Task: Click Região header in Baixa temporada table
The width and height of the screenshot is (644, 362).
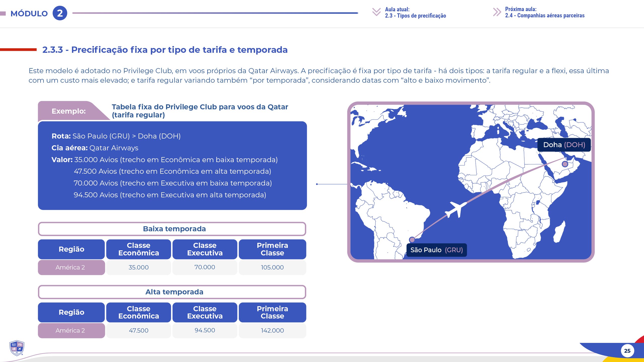Action: pos(71,249)
